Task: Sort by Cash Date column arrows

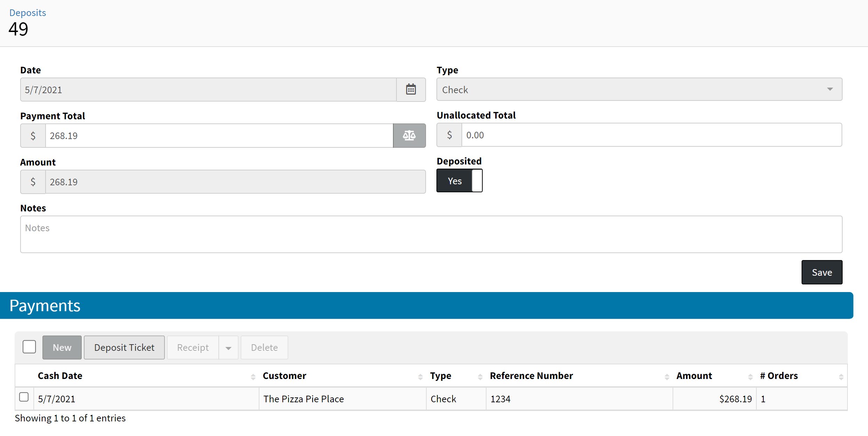Action: 253,377
